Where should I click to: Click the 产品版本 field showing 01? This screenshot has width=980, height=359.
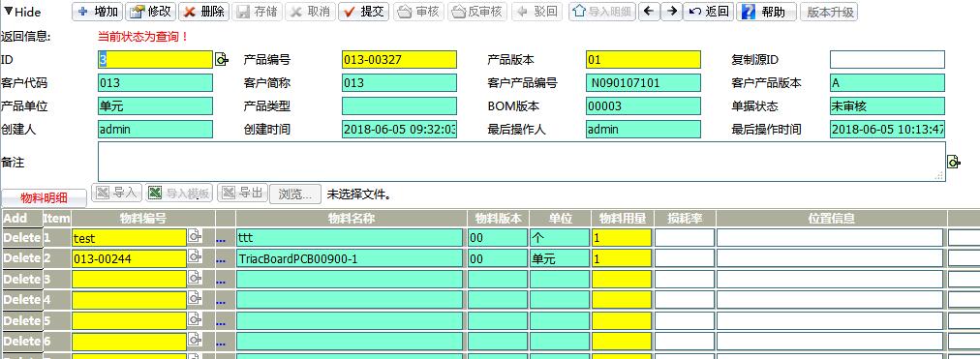643,60
